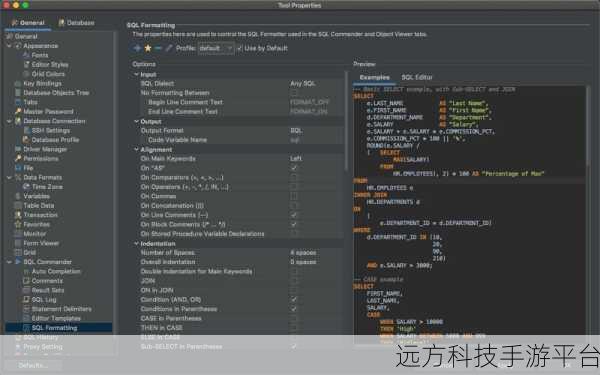The width and height of the screenshot is (600, 375).
Task: Select Auto Completion tree item
Action: click(56, 271)
